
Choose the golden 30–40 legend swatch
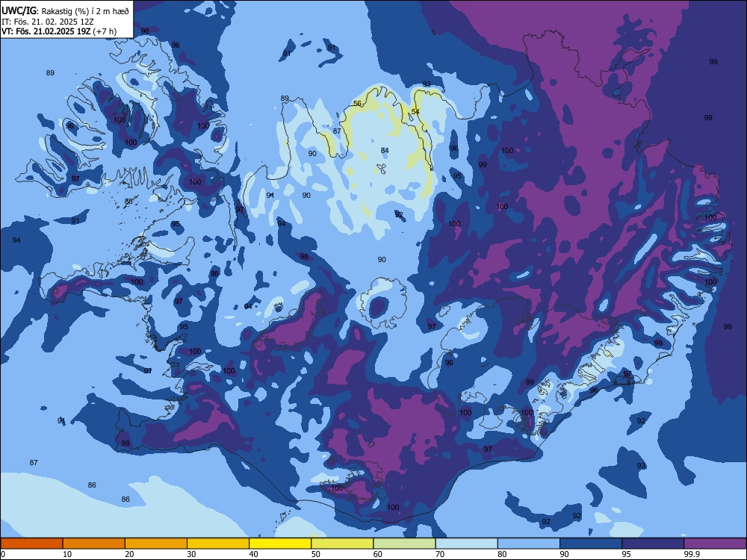[x=218, y=544]
